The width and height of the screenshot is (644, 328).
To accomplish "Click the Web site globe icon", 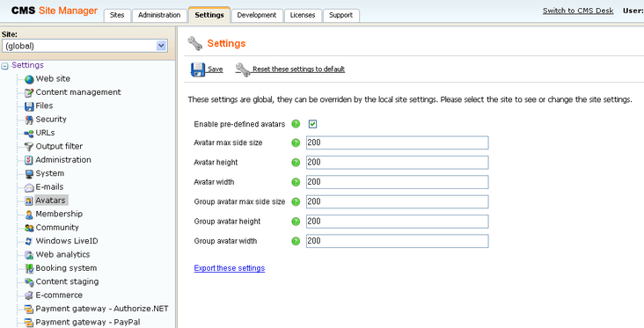I will (x=29, y=79).
